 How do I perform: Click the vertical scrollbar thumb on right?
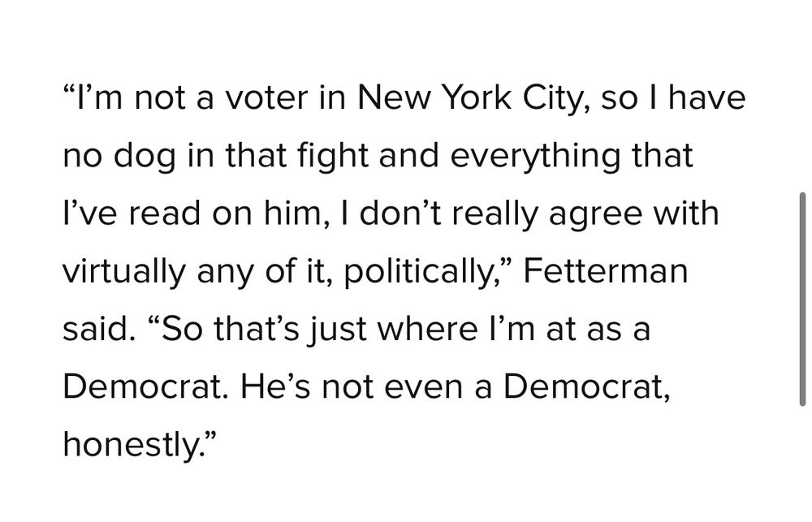(x=803, y=300)
